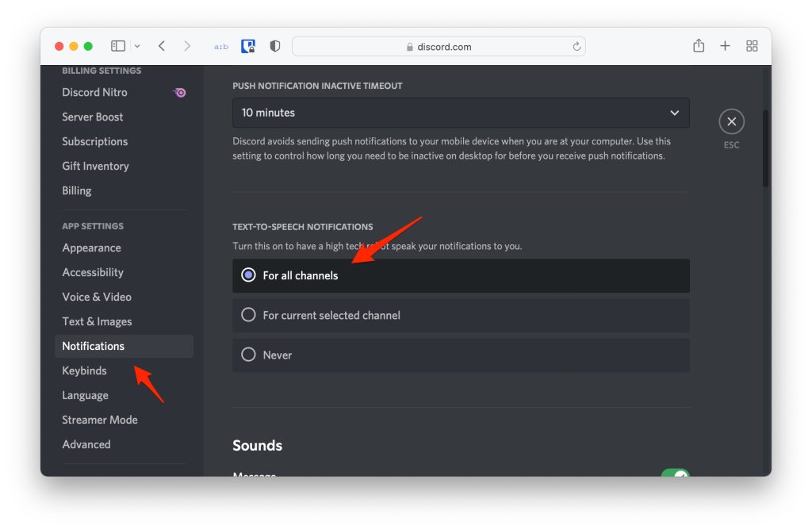Select the "Never" text-to-speech option

point(249,355)
